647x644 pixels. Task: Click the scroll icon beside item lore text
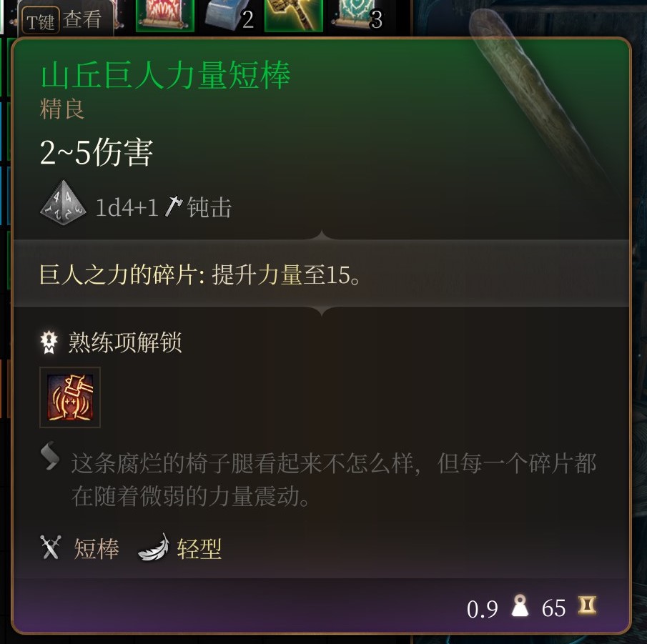[50, 455]
